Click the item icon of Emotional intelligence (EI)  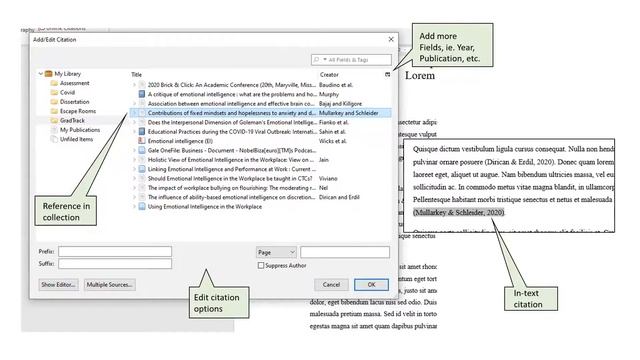142,141
